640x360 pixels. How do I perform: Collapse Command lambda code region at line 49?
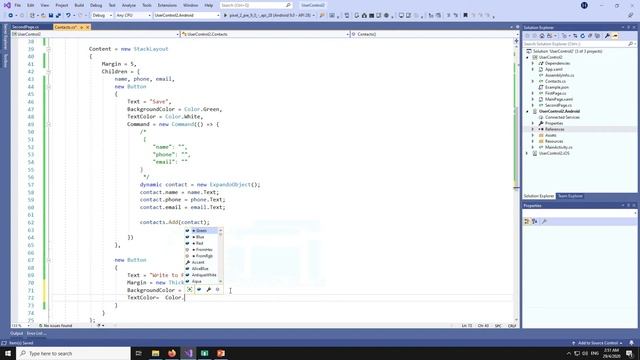coord(49,124)
